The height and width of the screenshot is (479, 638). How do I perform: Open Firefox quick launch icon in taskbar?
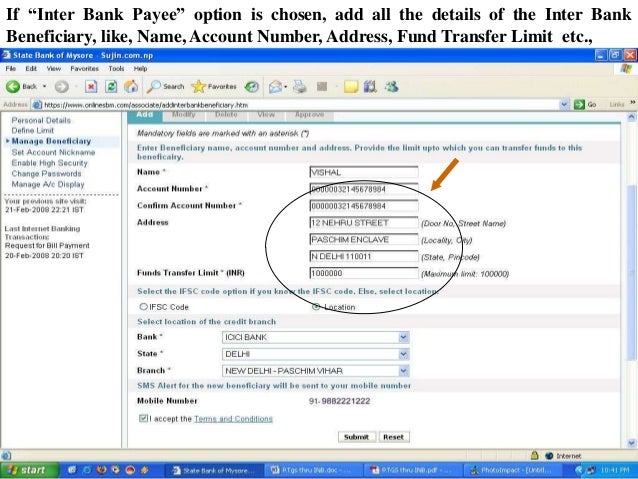(x=101, y=470)
